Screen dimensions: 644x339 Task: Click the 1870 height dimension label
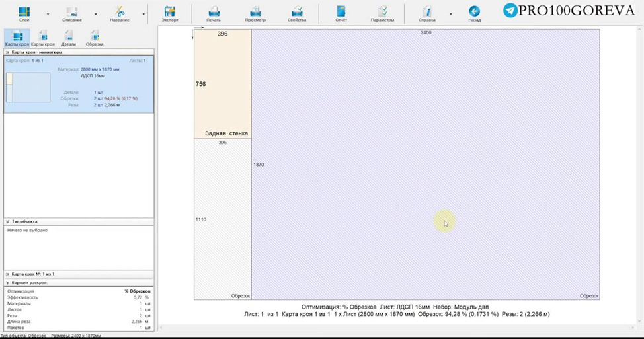pyautogui.click(x=259, y=165)
